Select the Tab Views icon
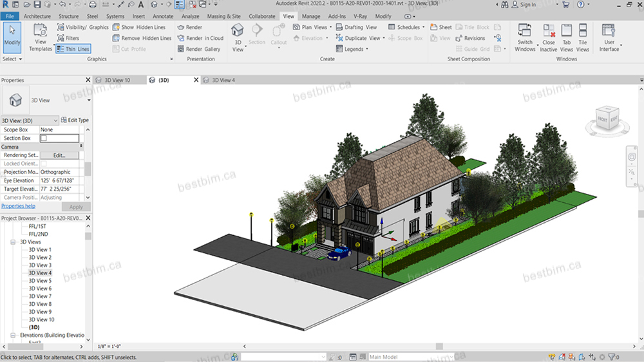This screenshot has height=362, width=644. click(566, 31)
